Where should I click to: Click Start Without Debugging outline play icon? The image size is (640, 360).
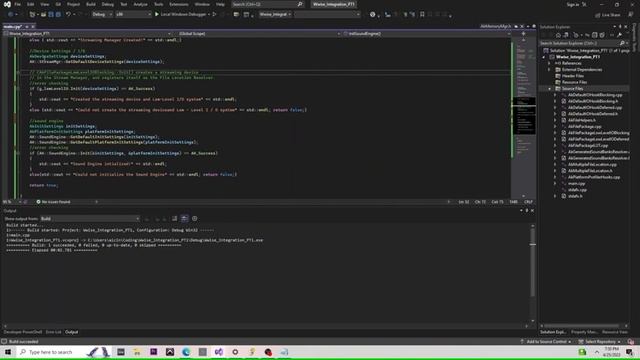point(214,14)
